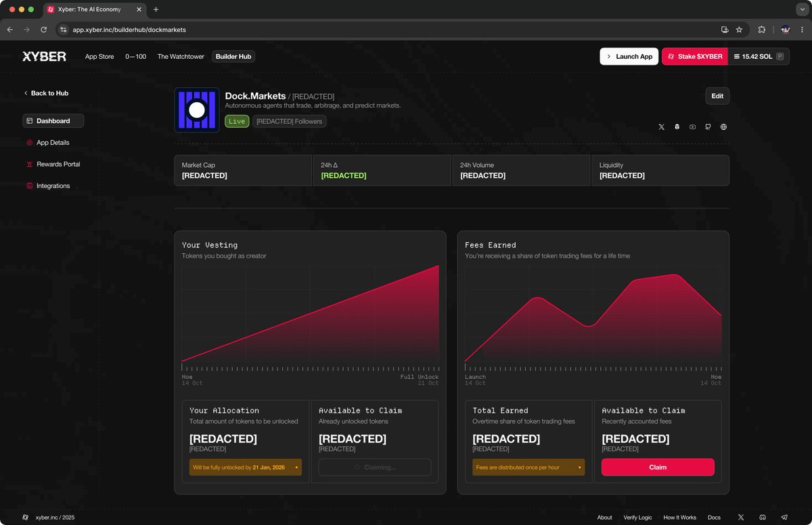Open The Watchtower navigation item

point(181,57)
